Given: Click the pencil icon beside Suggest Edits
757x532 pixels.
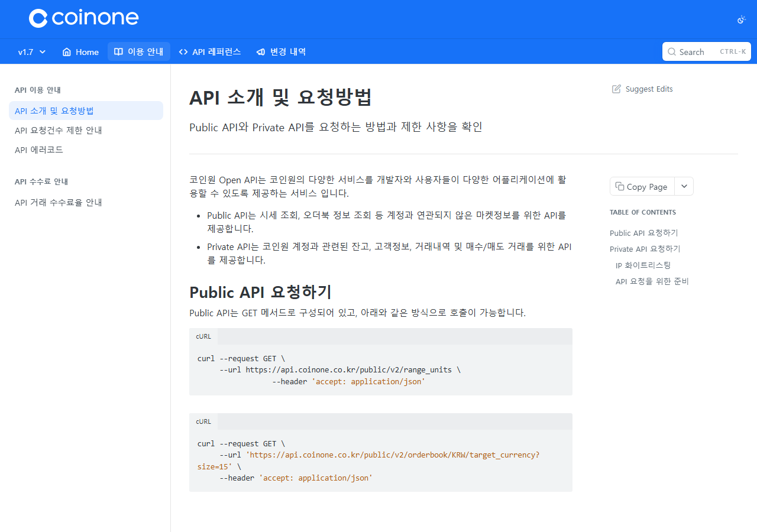Looking at the screenshot, I should pos(616,89).
